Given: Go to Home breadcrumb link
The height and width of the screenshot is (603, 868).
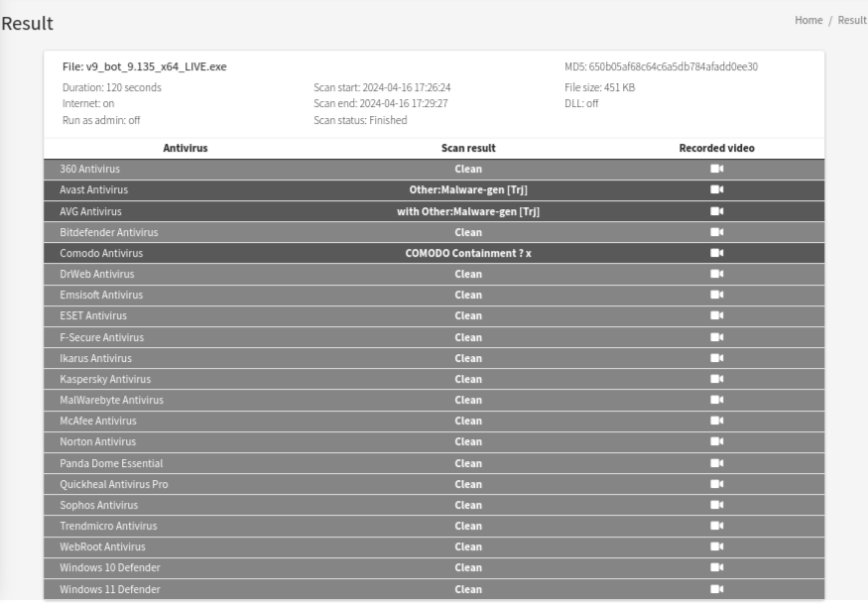Looking at the screenshot, I should [x=808, y=20].
